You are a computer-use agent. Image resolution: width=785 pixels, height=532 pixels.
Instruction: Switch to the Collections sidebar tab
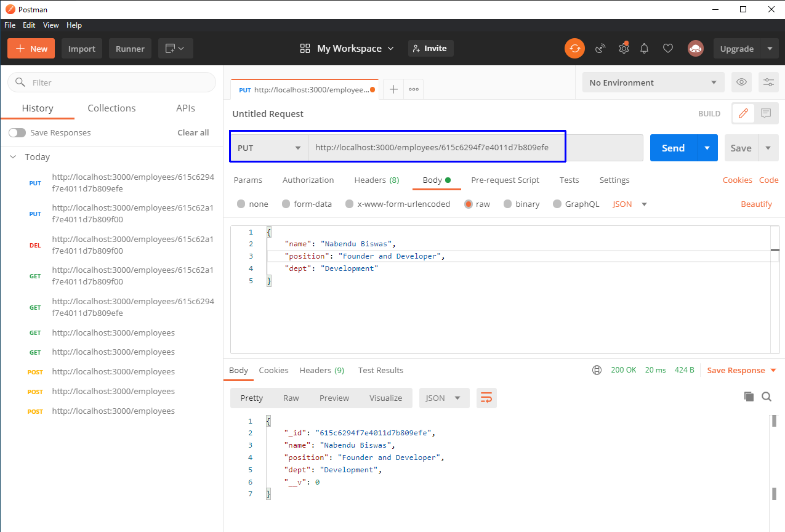coord(111,108)
